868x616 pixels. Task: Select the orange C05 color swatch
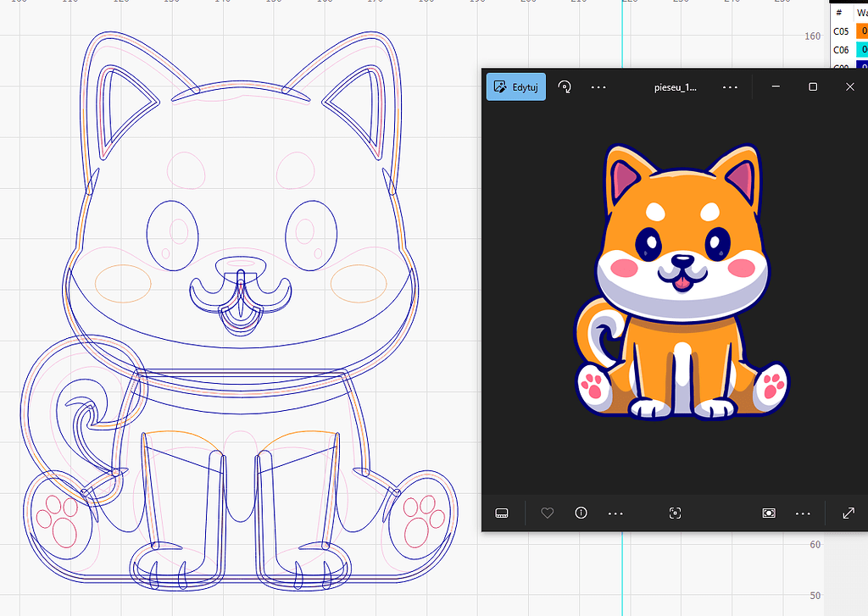pyautogui.click(x=860, y=31)
